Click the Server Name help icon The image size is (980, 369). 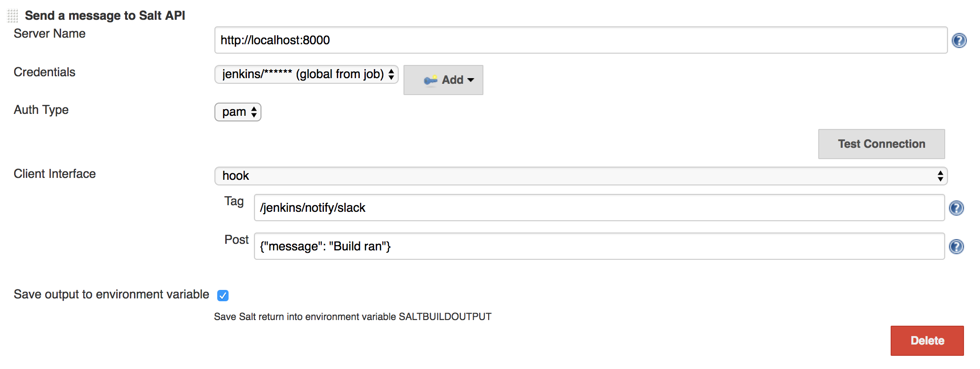pyautogui.click(x=960, y=41)
